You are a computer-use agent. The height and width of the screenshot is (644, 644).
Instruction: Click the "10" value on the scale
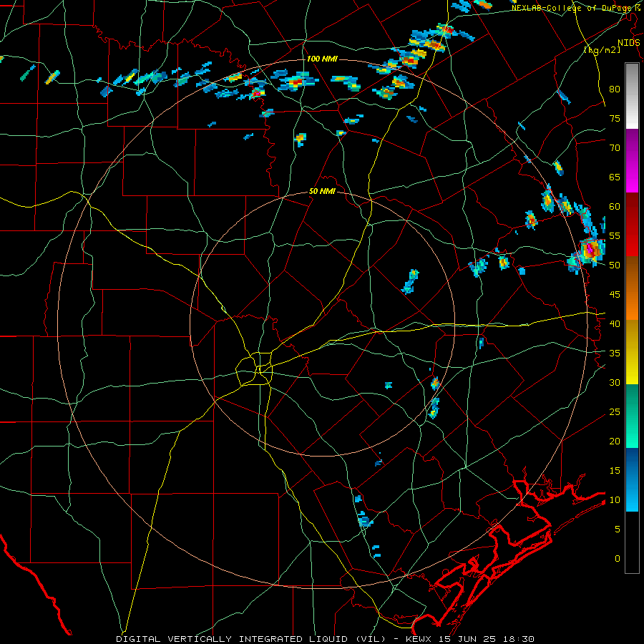pos(615,500)
